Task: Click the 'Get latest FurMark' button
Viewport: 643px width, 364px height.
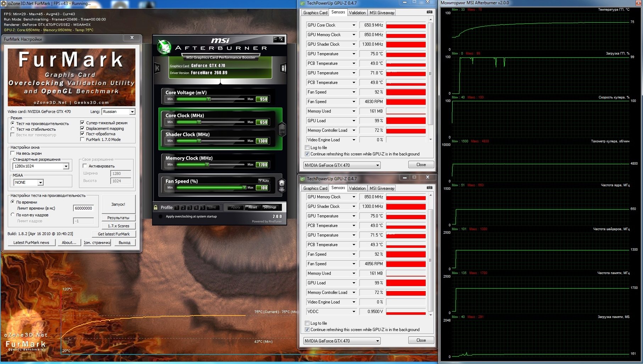Action: coord(113,234)
